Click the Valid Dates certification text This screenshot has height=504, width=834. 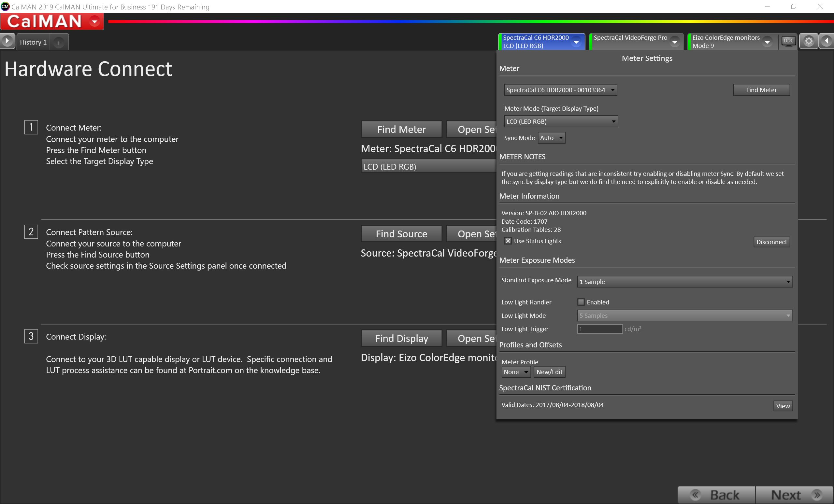coord(553,405)
